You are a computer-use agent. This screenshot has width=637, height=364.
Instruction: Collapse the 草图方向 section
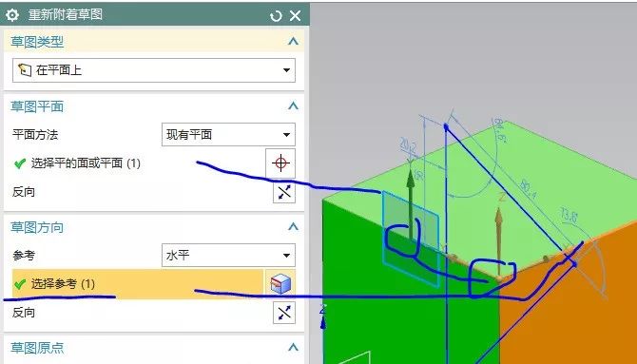tap(293, 227)
